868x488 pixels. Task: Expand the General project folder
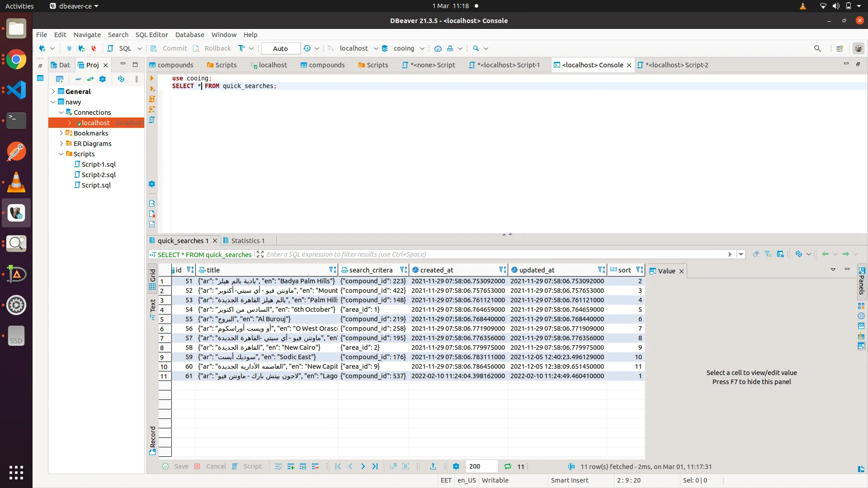(x=53, y=91)
